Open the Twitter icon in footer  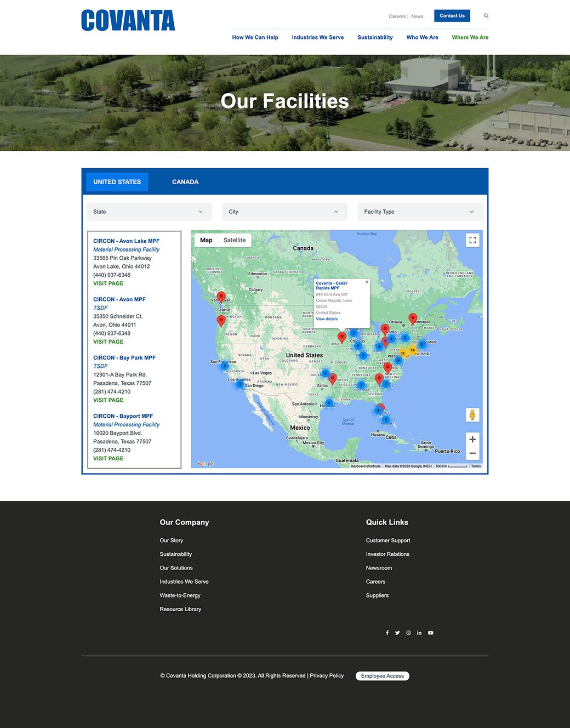(397, 633)
